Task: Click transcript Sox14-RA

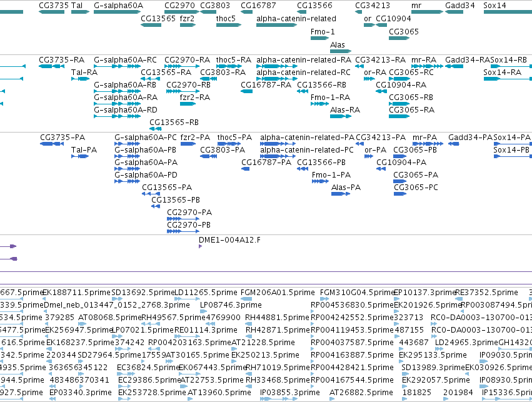Action: 502,73
